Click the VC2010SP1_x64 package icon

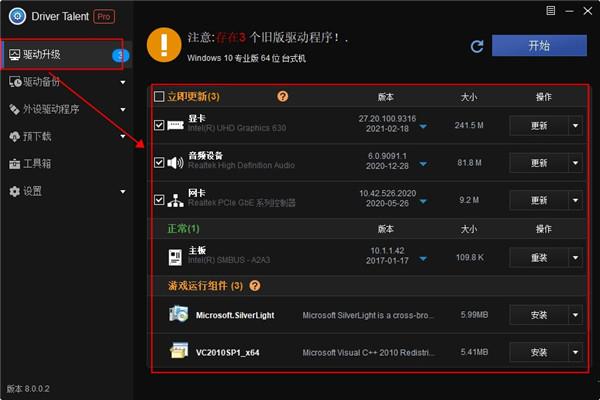179,351
